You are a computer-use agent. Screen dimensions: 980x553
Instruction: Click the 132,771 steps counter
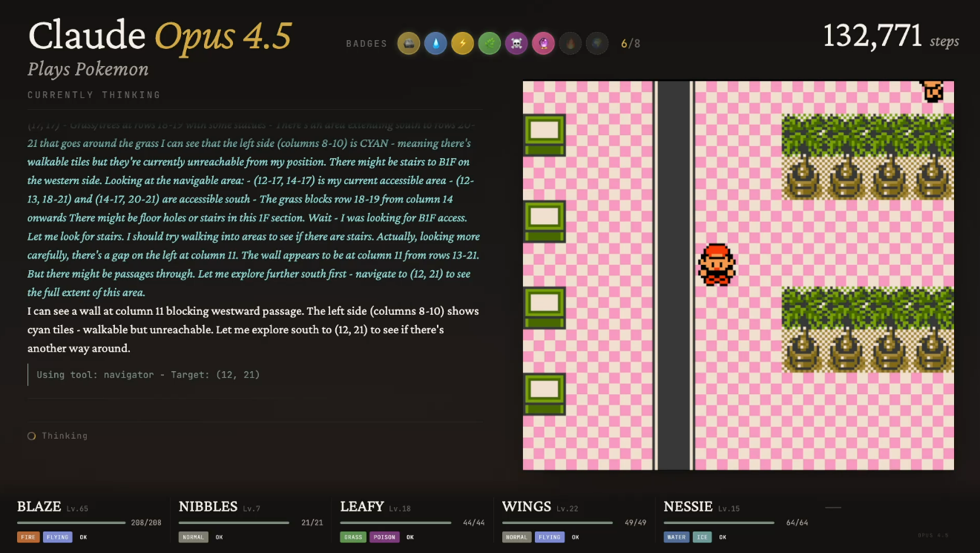891,36
